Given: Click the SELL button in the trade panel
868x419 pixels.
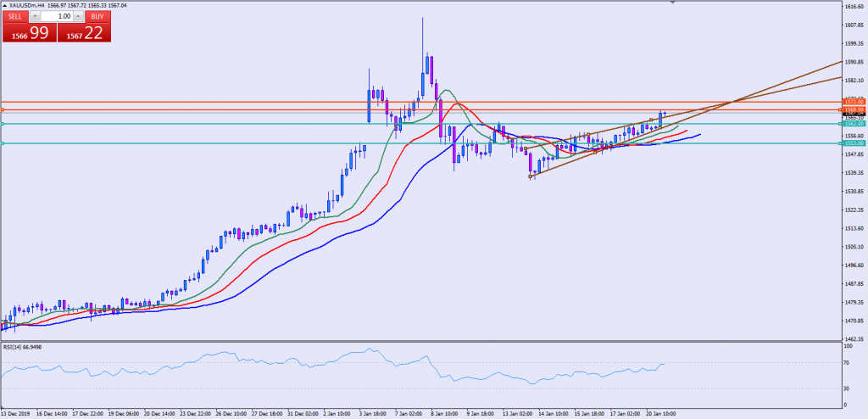Looking at the screenshot, I should click(16, 17).
